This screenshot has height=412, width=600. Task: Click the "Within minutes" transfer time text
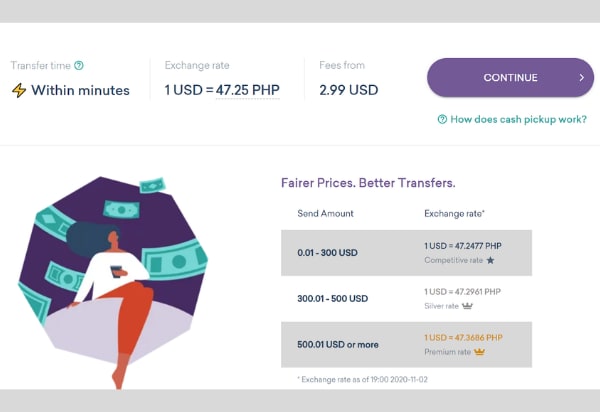click(80, 90)
